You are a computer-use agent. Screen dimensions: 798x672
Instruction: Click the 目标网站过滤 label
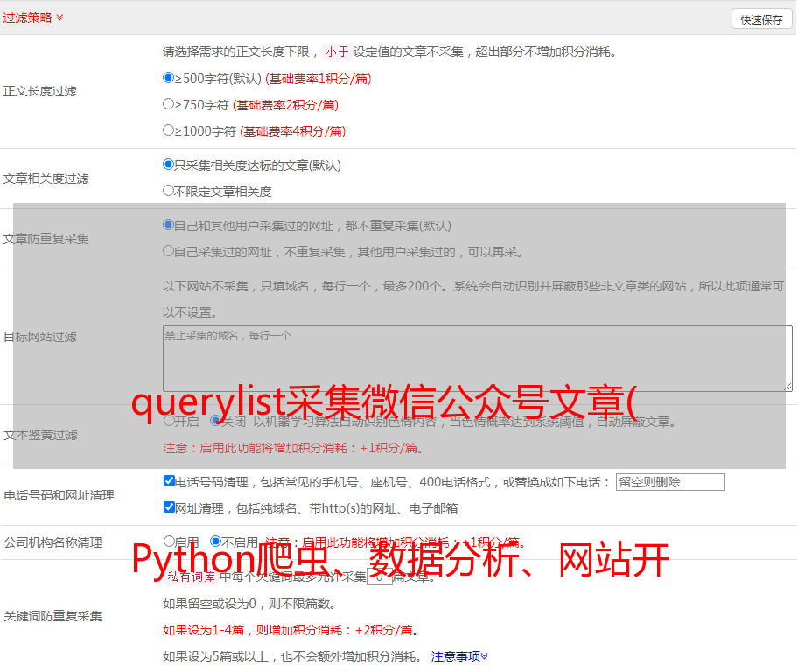39,337
